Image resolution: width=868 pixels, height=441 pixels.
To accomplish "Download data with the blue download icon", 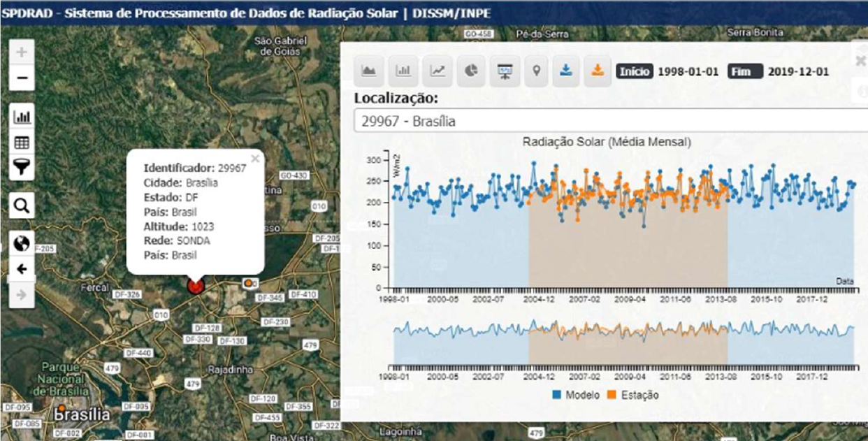I will (x=567, y=71).
